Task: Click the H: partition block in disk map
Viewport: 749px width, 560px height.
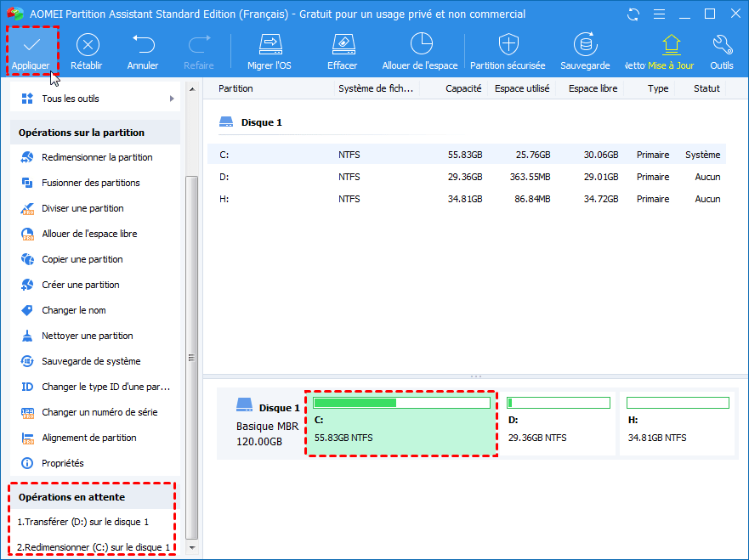Action: point(678,425)
